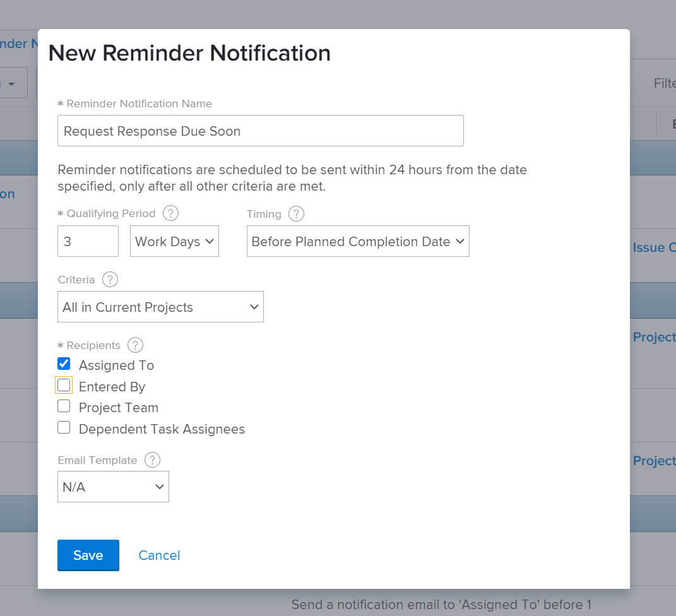676x616 pixels.
Task: Click the Issue C link behind the dialog
Action: 655,247
